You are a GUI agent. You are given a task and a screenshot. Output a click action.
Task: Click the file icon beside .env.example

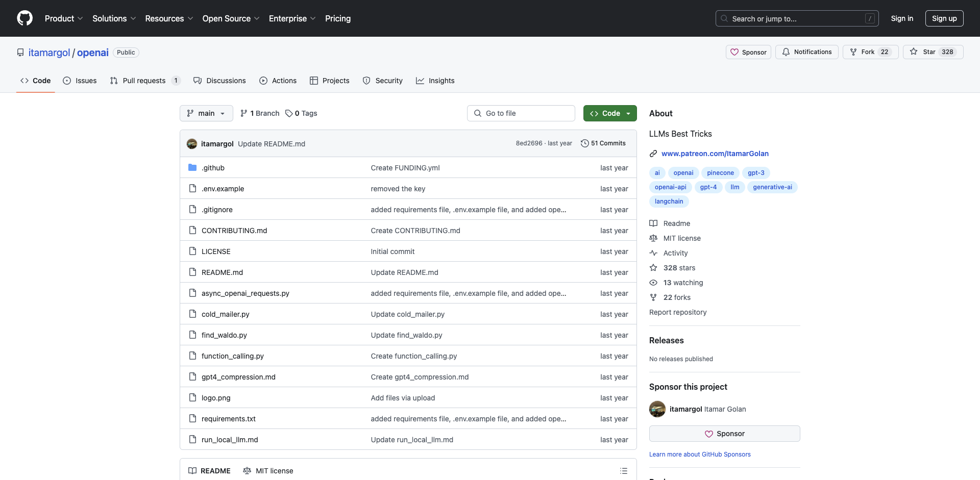tap(192, 189)
